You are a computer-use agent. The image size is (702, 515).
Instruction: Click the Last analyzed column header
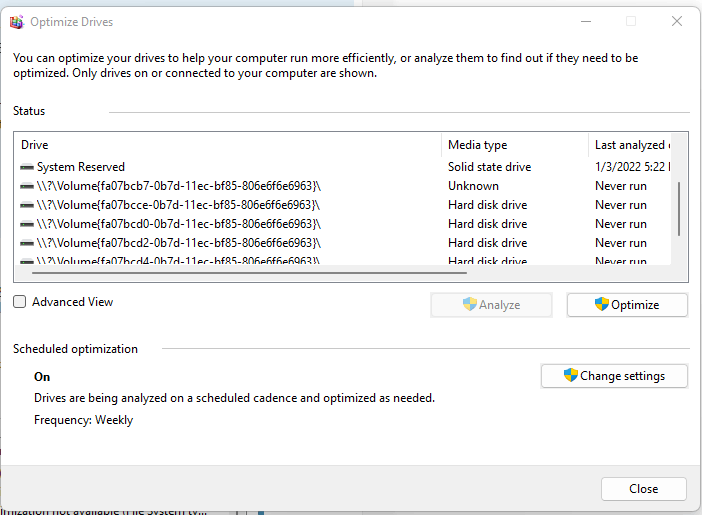tap(630, 145)
